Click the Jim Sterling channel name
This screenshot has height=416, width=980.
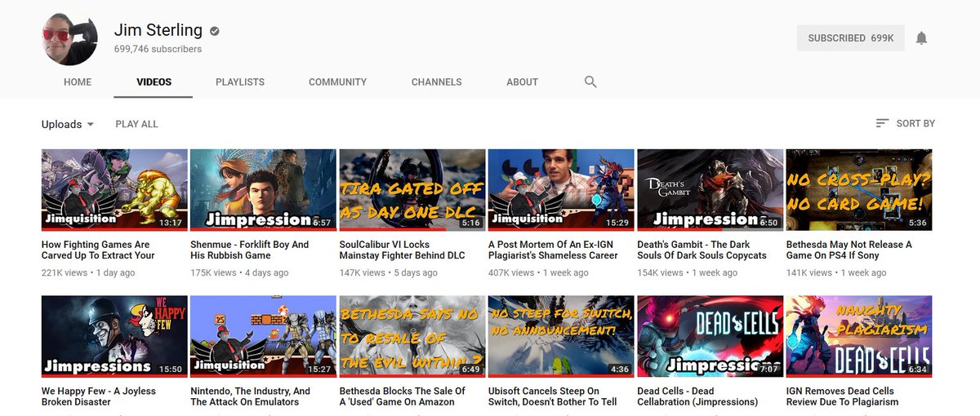tap(158, 30)
